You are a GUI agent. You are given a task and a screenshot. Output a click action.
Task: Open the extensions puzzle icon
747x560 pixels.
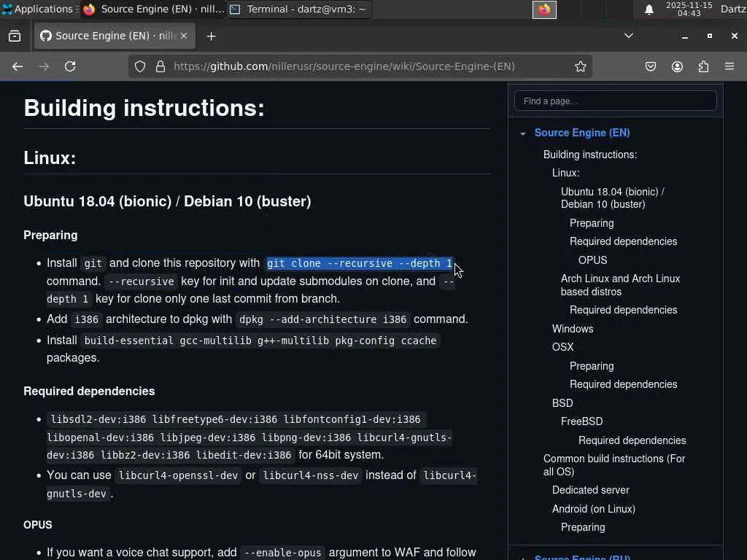coord(704,66)
